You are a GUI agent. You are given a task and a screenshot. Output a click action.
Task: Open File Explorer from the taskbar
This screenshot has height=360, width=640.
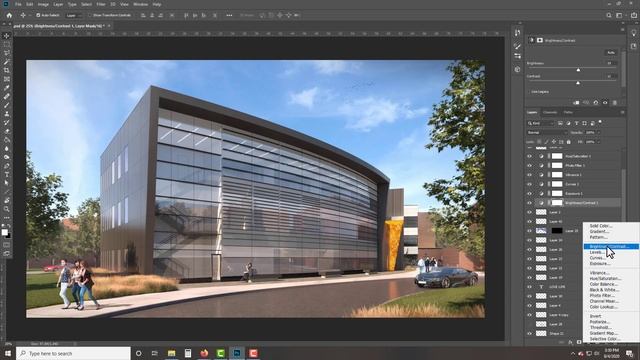[x=171, y=353]
